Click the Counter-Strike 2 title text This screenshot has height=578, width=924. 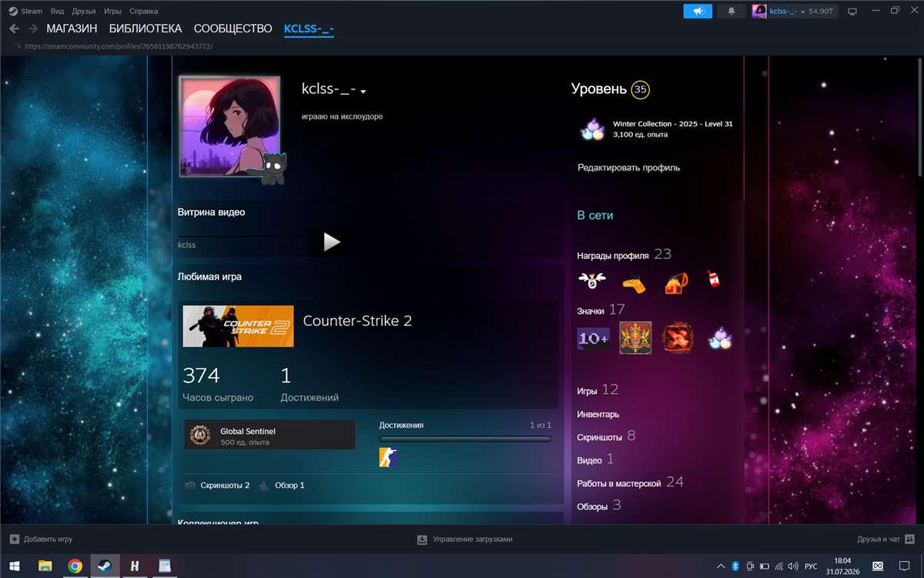point(357,321)
